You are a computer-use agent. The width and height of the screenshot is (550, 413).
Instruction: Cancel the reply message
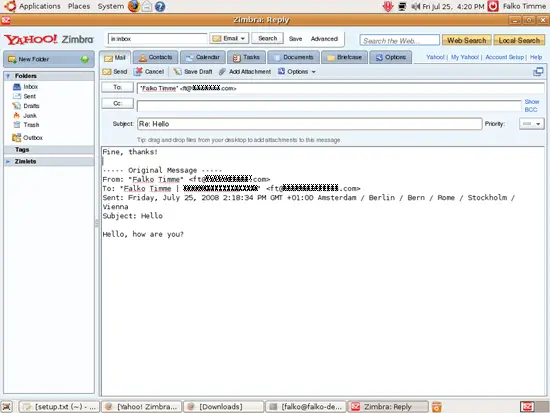tap(149, 72)
